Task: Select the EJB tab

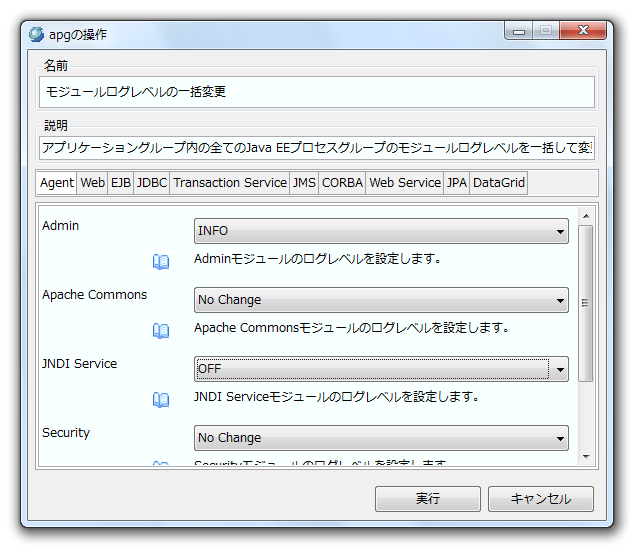Action: coord(120,183)
